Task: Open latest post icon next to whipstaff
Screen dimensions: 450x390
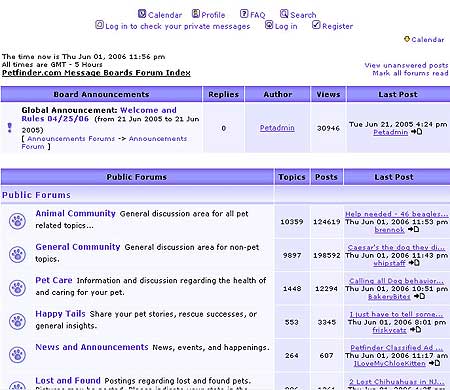Action: pos(414,263)
